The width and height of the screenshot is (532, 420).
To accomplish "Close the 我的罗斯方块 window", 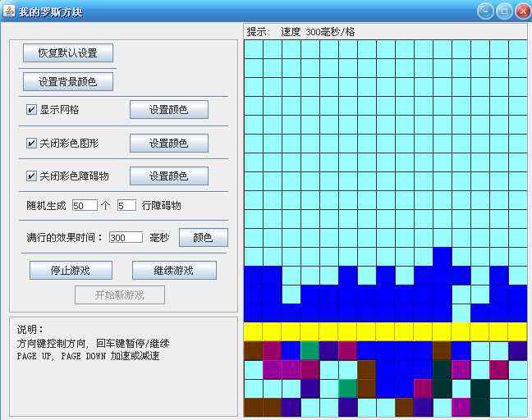I will tap(523, 11).
